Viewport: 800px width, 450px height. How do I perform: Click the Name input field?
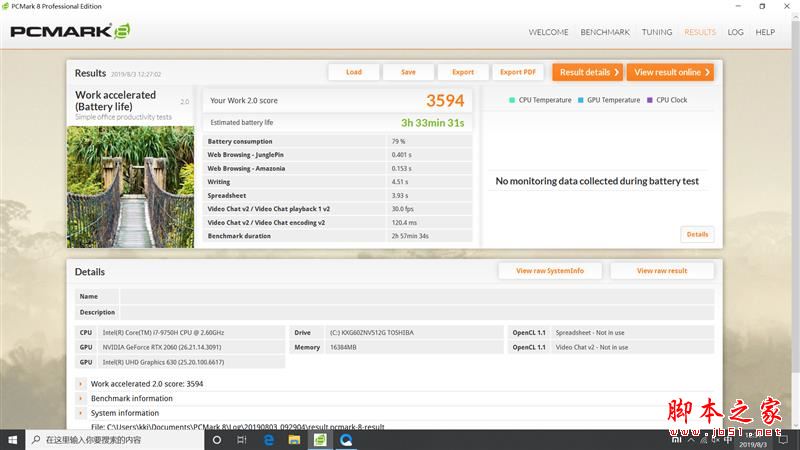(x=417, y=296)
